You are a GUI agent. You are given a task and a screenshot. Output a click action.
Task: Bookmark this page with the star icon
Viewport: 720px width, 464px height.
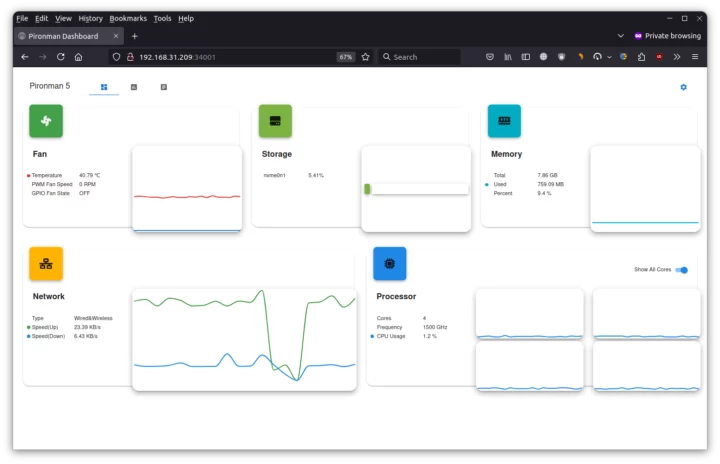[365, 57]
